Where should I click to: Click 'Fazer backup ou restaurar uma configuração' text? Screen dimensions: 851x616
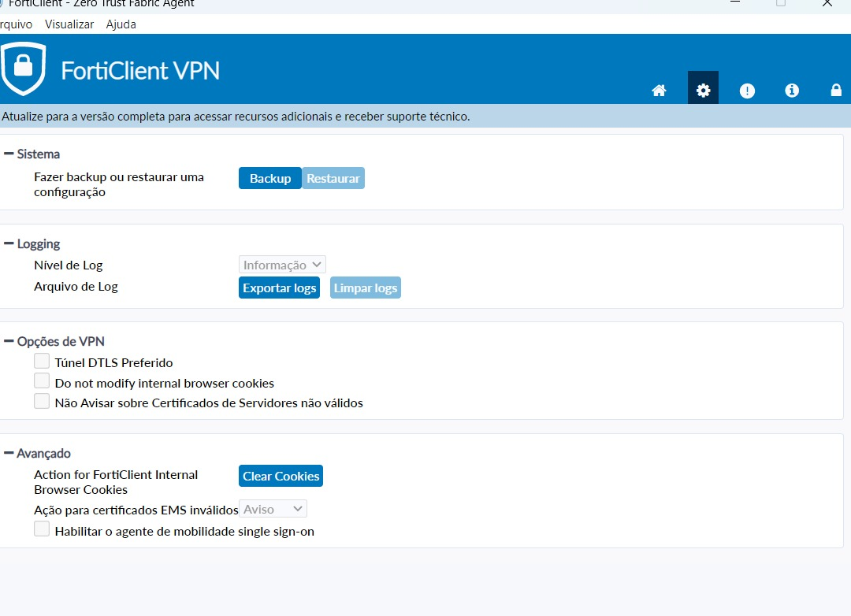coord(119,184)
